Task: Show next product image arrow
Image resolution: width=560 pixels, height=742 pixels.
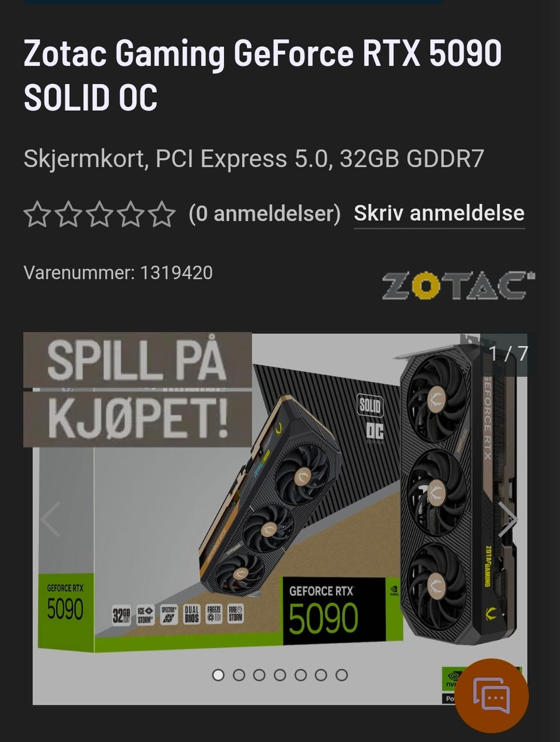Action: pyautogui.click(x=508, y=519)
